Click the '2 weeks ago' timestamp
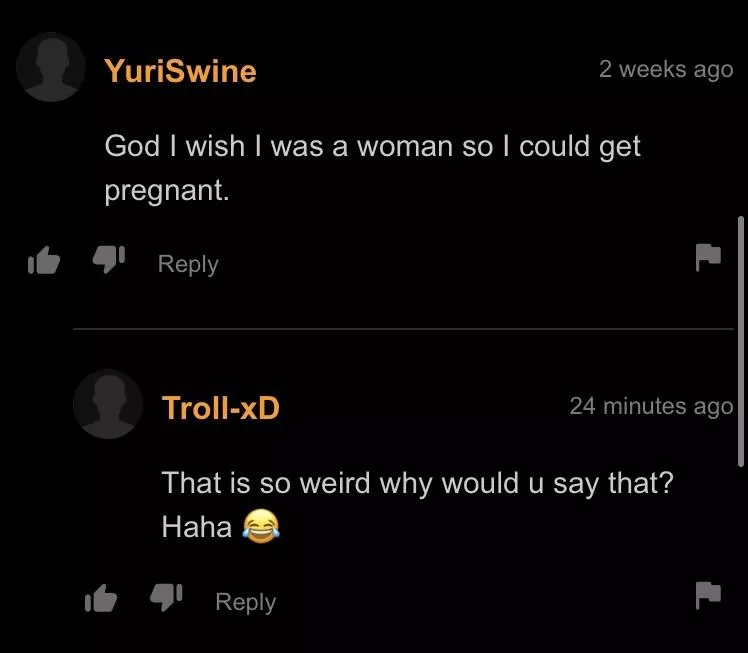The height and width of the screenshot is (653, 748). coord(666,70)
